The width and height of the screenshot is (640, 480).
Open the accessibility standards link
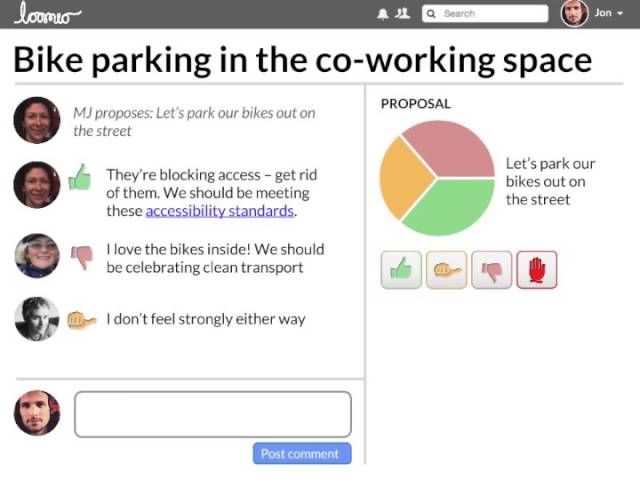pyautogui.click(x=220, y=211)
